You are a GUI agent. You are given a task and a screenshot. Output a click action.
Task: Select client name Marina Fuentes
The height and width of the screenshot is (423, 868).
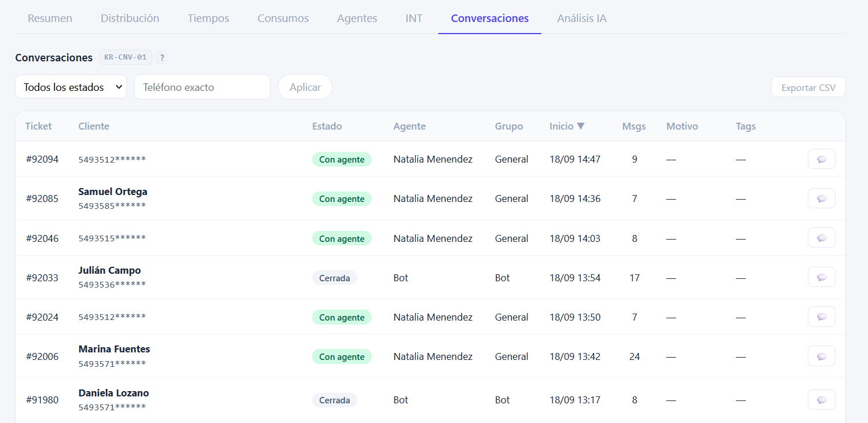114,349
